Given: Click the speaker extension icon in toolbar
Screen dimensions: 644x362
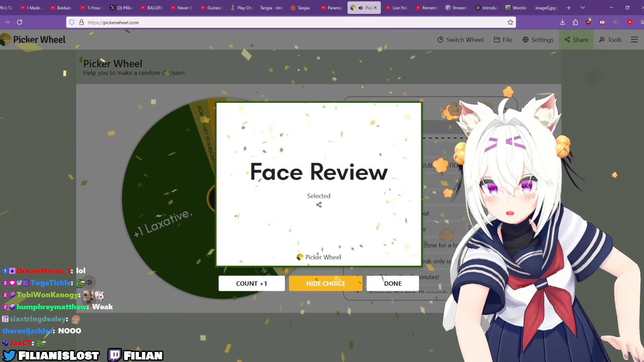Looking at the screenshot, I should (x=616, y=22).
